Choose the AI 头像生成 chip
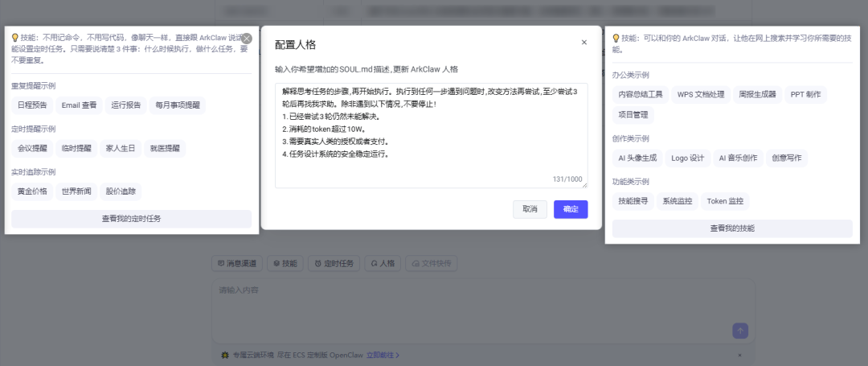The image size is (868, 366). (637, 158)
